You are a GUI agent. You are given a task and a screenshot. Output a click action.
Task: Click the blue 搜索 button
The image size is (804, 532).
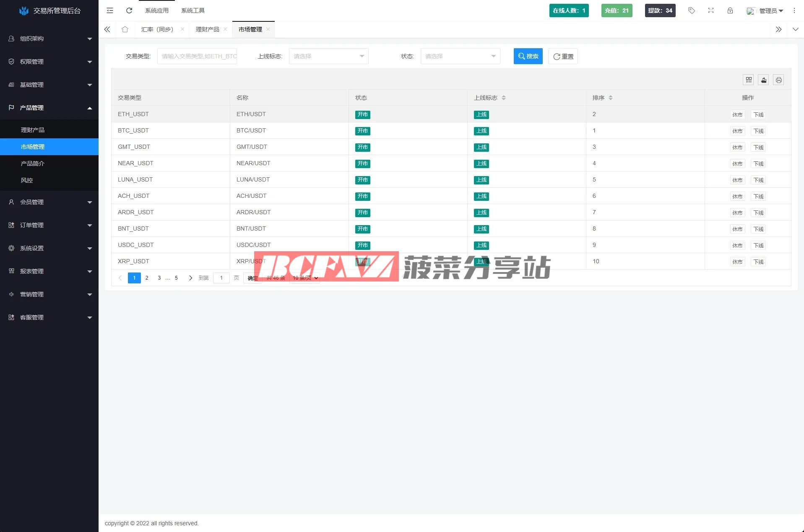point(528,56)
